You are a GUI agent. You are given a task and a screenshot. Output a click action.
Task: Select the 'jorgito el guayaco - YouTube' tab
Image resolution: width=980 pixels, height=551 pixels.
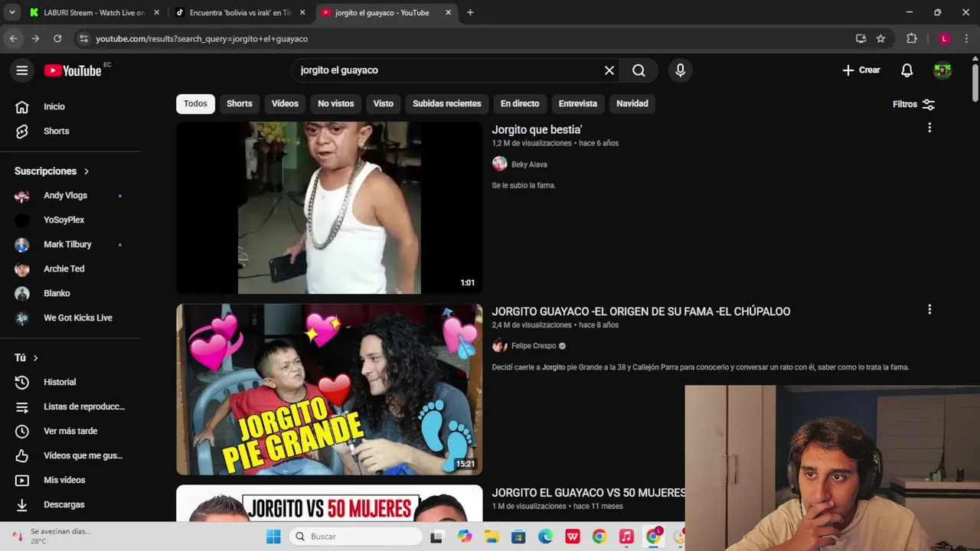(381, 12)
